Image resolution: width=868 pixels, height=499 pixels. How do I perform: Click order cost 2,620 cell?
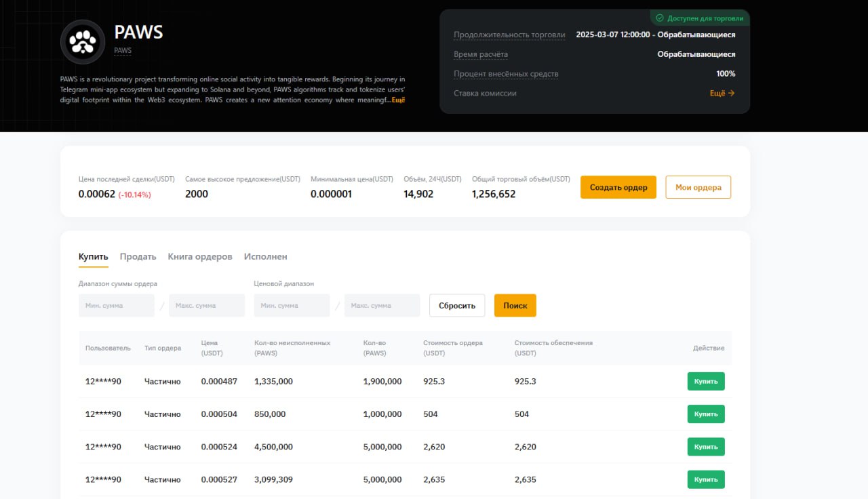tap(434, 447)
